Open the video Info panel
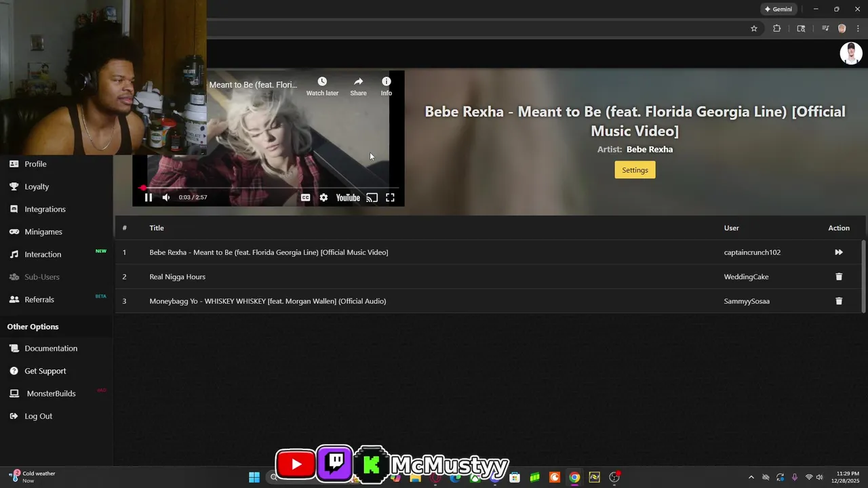 pos(386,86)
